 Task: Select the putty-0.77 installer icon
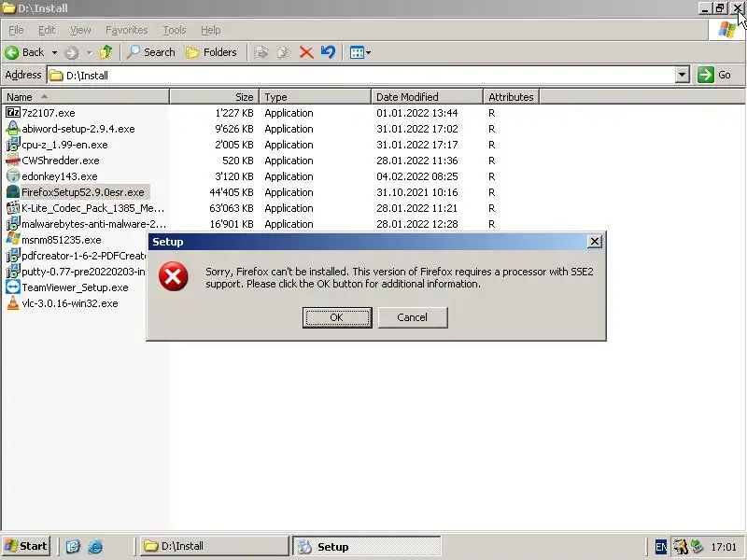tap(13, 271)
